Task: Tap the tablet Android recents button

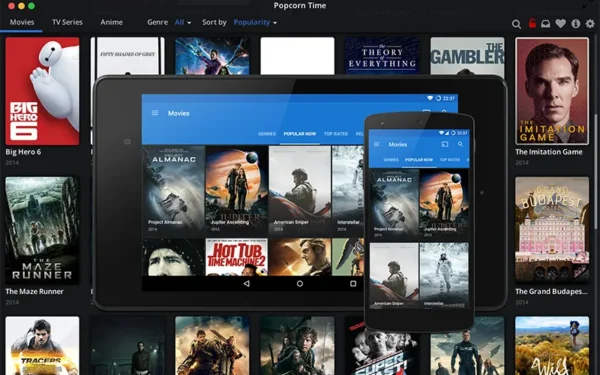Action: tap(353, 284)
